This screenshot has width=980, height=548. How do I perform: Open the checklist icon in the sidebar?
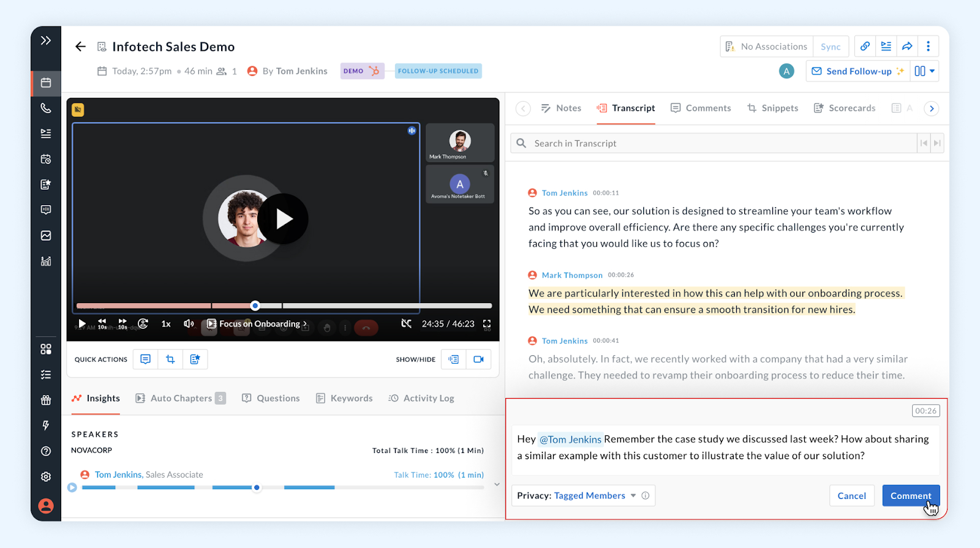46,375
